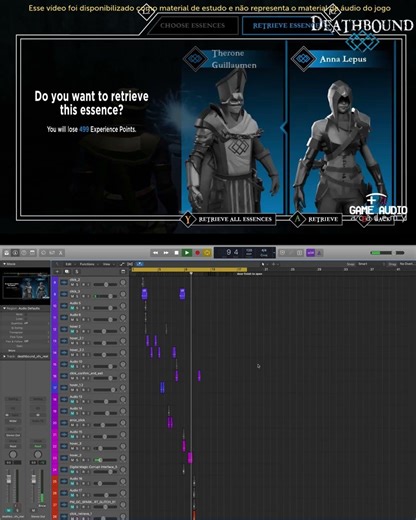Mute the click_2 track

(x=72, y=285)
